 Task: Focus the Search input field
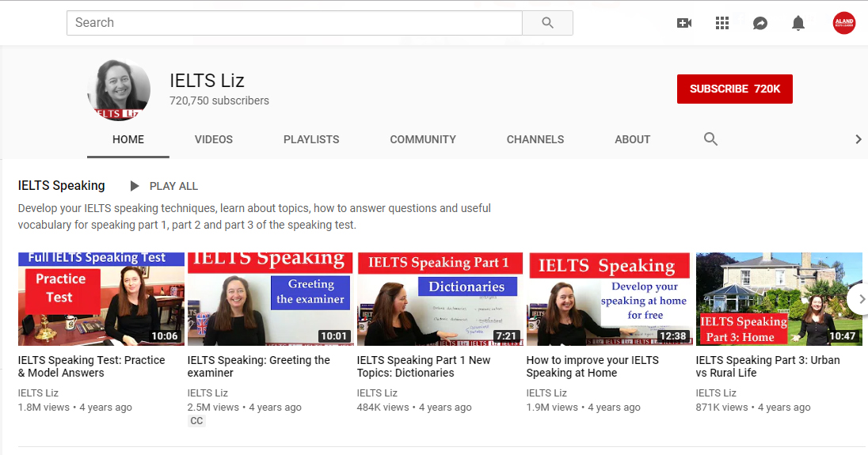pyautogui.click(x=295, y=23)
